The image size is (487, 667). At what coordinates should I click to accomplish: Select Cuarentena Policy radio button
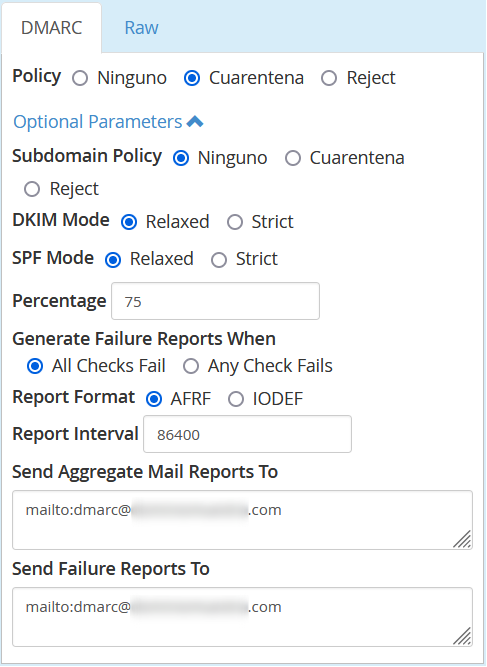click(x=192, y=78)
